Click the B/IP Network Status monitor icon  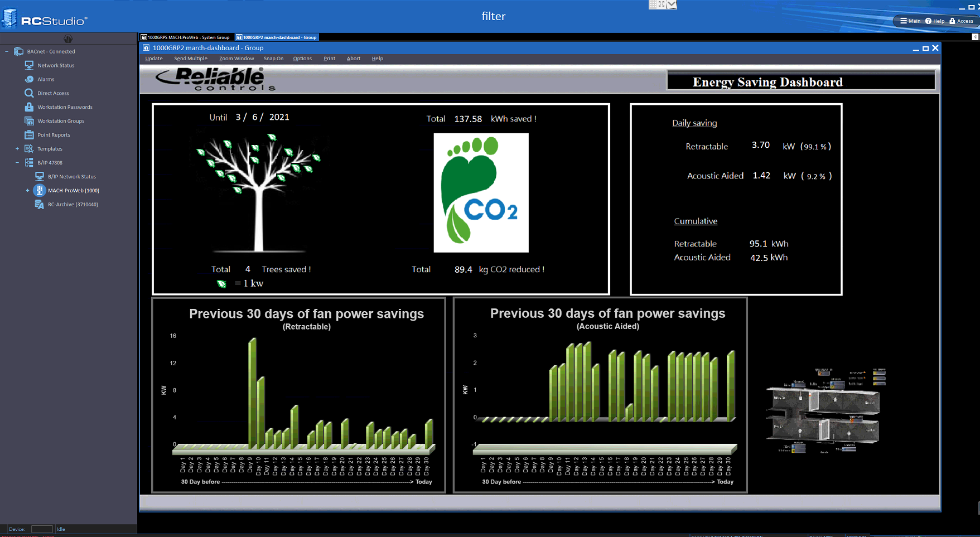40,176
